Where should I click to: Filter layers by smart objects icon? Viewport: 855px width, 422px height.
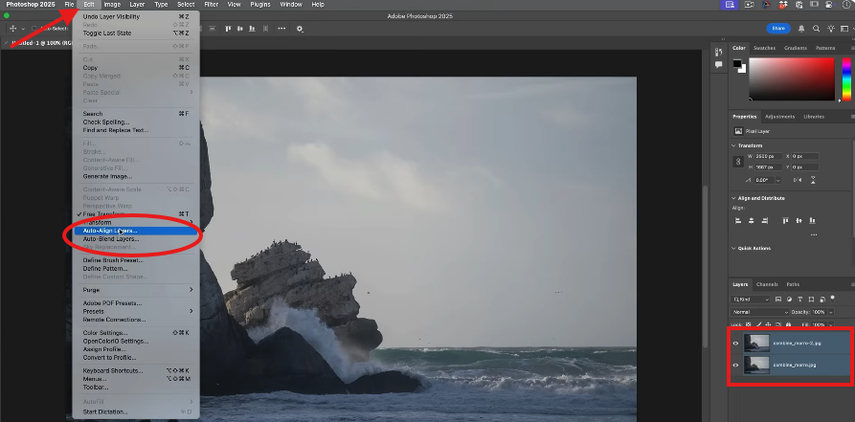point(822,300)
